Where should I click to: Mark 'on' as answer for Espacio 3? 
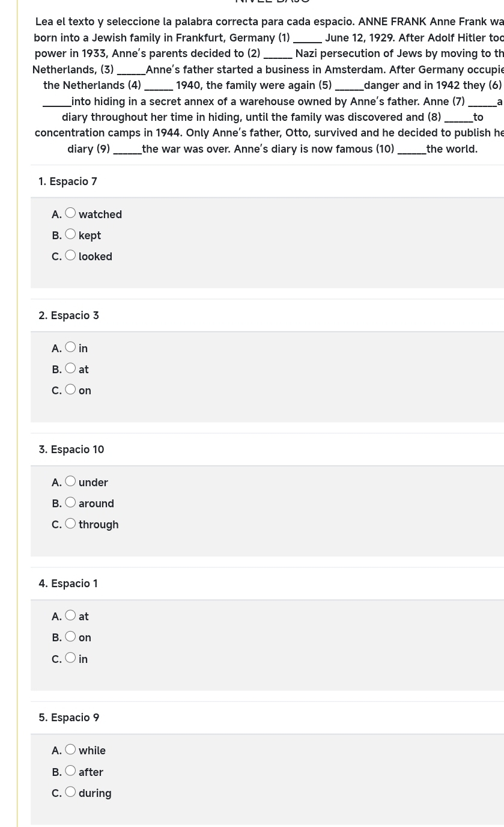pos(71,389)
